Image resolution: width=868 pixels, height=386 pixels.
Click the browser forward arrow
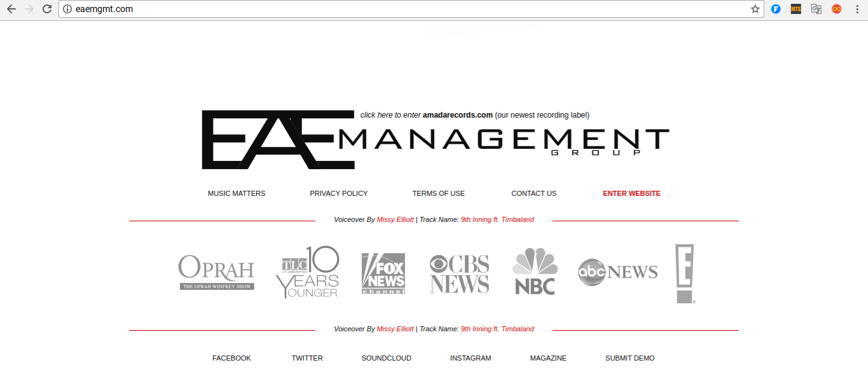click(29, 9)
